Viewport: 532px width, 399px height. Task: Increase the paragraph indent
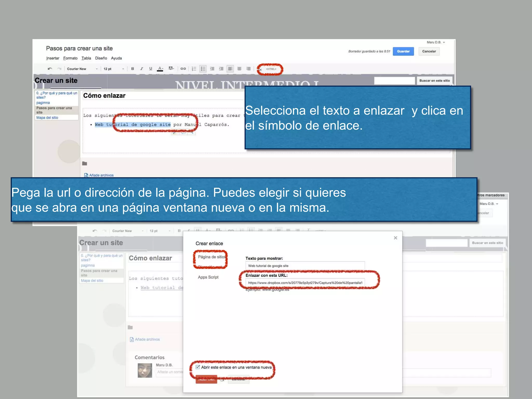click(x=221, y=69)
